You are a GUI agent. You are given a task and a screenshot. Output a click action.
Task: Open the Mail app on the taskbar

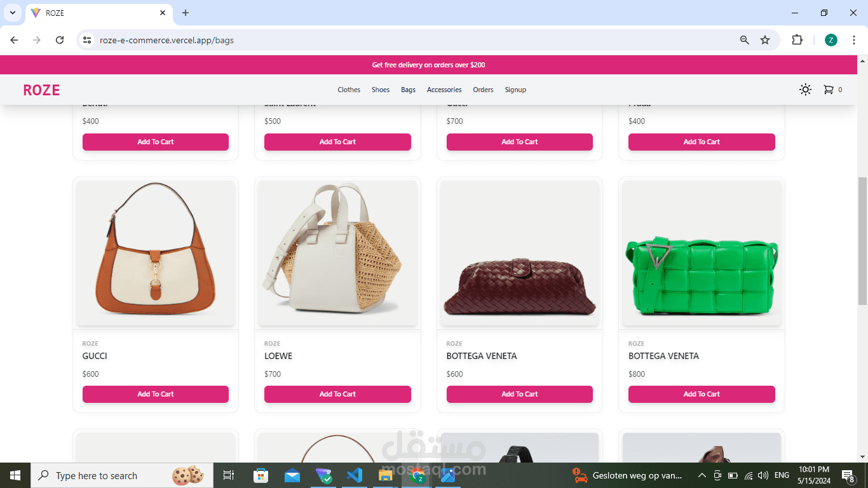pos(292,475)
